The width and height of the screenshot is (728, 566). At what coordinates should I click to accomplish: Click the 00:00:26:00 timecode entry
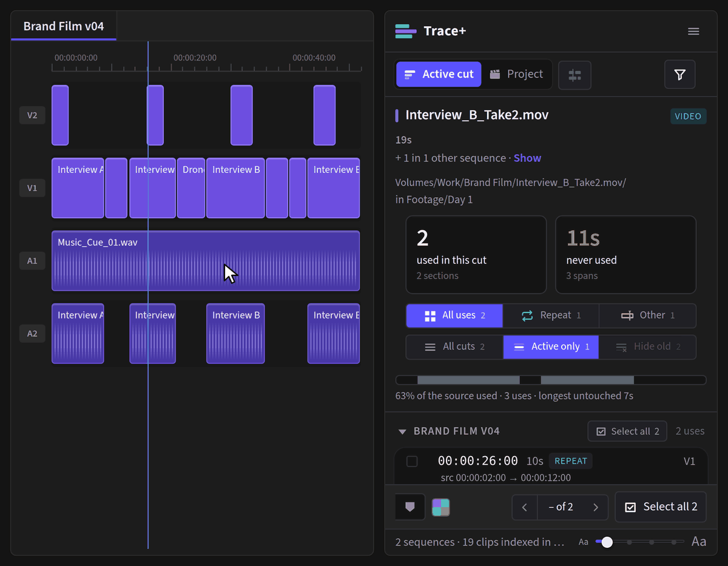point(478,461)
